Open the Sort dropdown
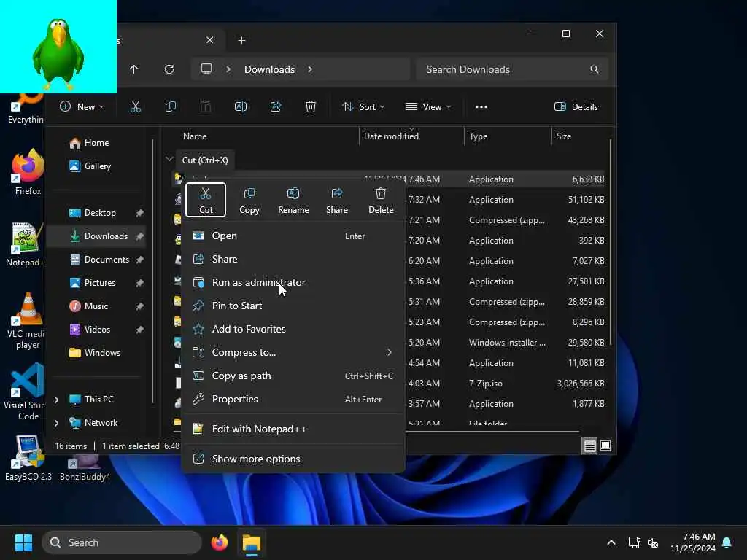747x560 pixels. click(x=363, y=106)
